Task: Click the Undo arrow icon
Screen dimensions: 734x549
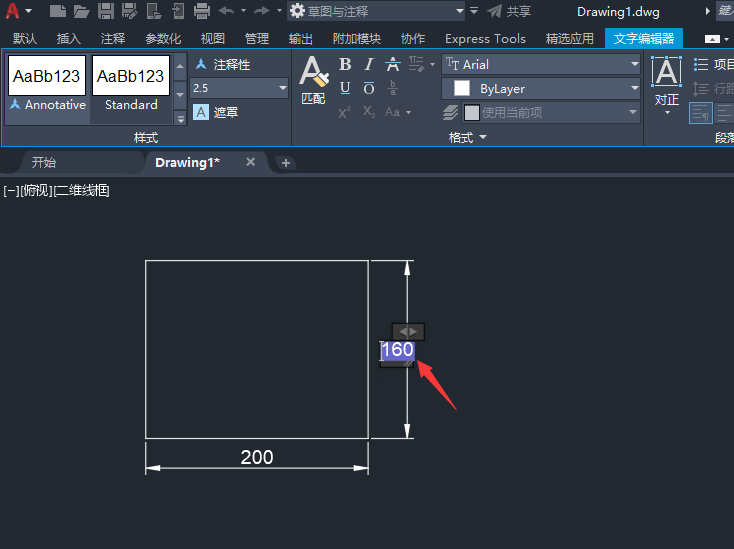Action: click(x=227, y=11)
